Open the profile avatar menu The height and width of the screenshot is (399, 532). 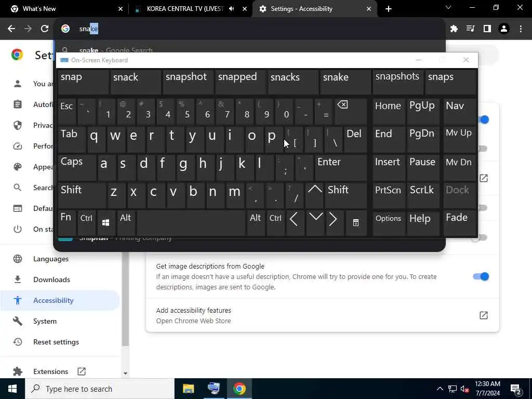tap(504, 29)
